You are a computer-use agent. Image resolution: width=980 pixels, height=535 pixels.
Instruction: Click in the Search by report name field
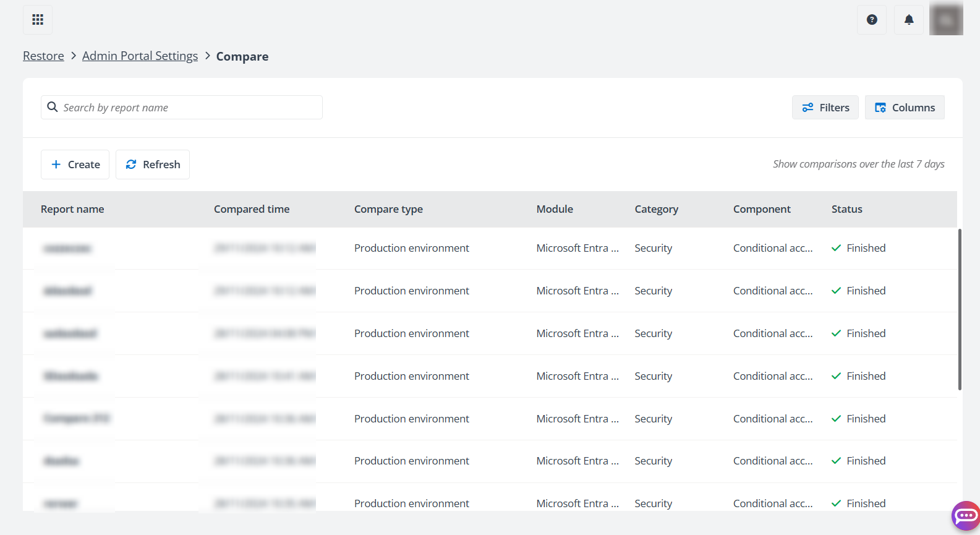pos(182,108)
